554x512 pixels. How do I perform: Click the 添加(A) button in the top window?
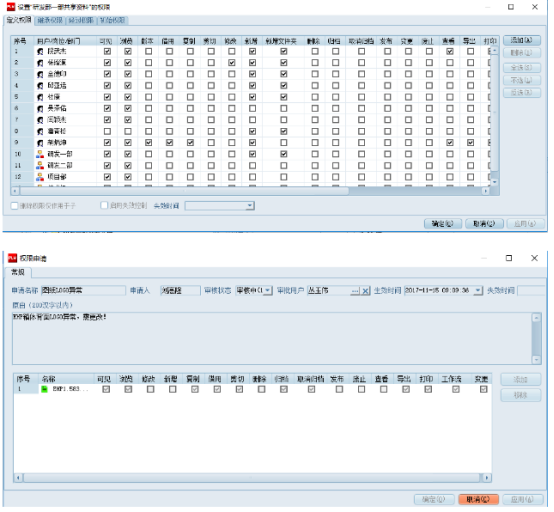click(x=522, y=40)
